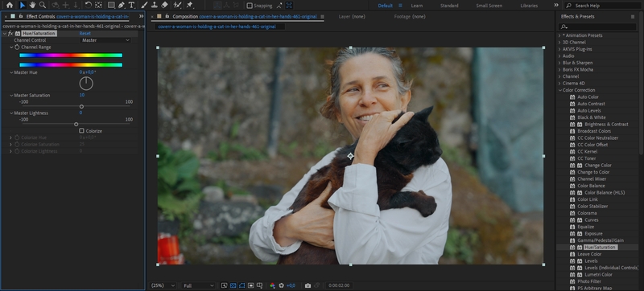
Task: Show more workspaces with the double-arrow
Action: 556,6
